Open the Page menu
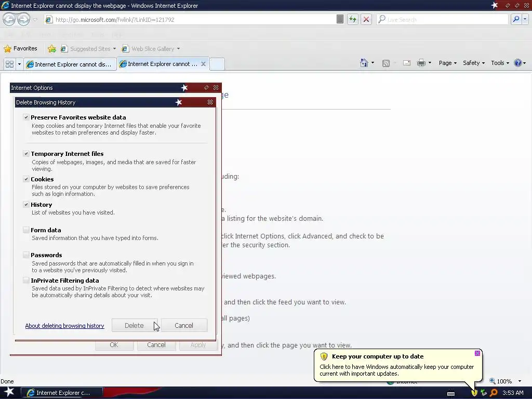532x399 pixels. (x=447, y=63)
